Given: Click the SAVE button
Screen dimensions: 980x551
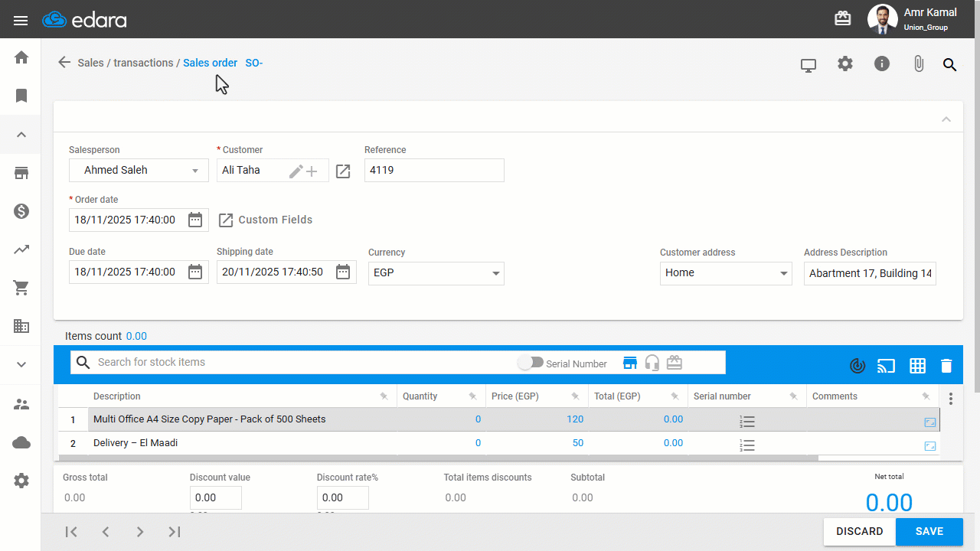Looking at the screenshot, I should coord(929,531).
